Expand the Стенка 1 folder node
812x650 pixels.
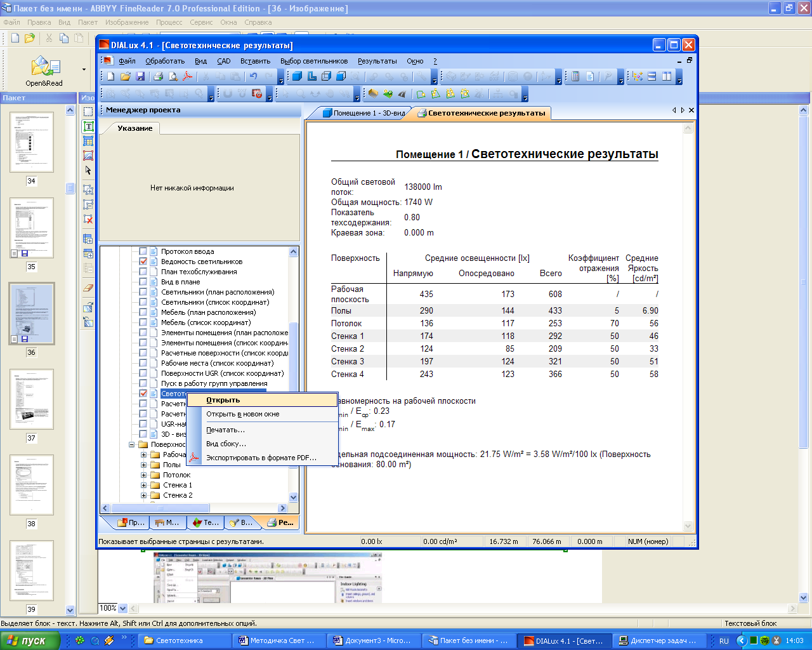coord(143,485)
